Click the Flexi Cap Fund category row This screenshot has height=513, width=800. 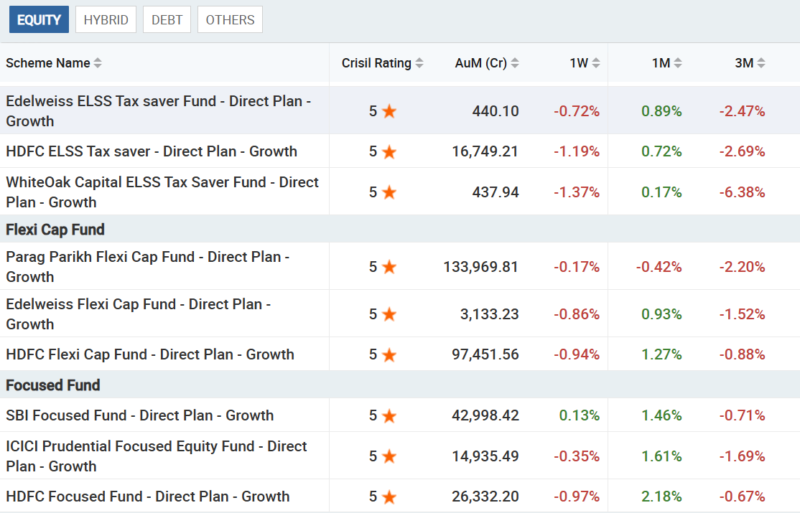tap(400, 229)
